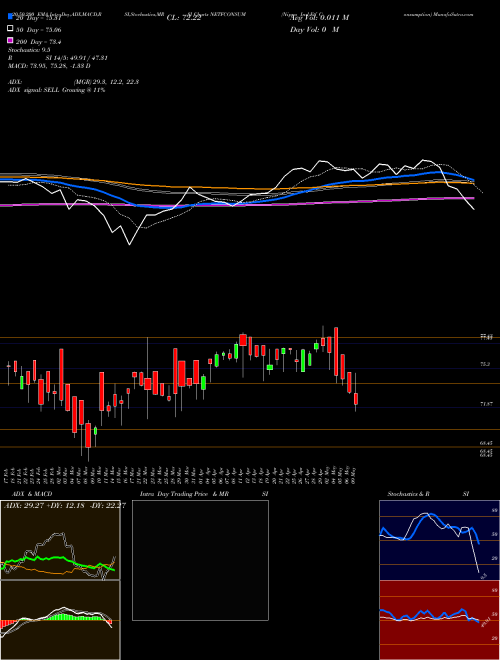This screenshot has width=500, height=660.
Task: Click inside the ADX indicator chart panel
Action: pos(60,540)
